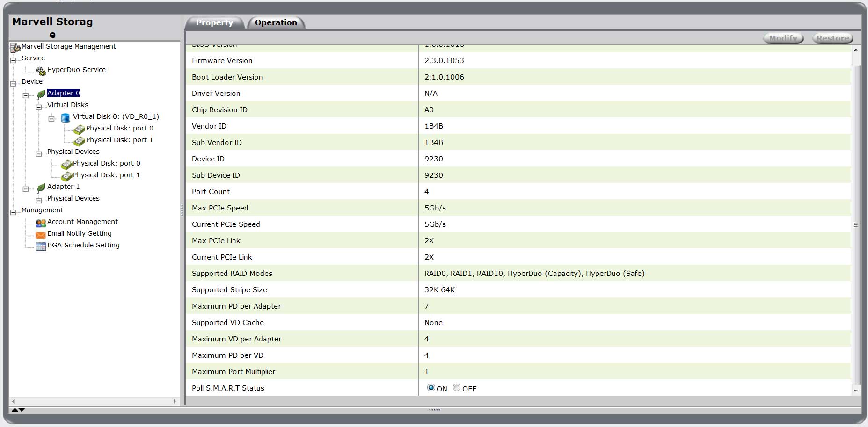Click the Marvell Storage Management root icon
Image resolution: width=868 pixels, height=427 pixels.
[15, 47]
